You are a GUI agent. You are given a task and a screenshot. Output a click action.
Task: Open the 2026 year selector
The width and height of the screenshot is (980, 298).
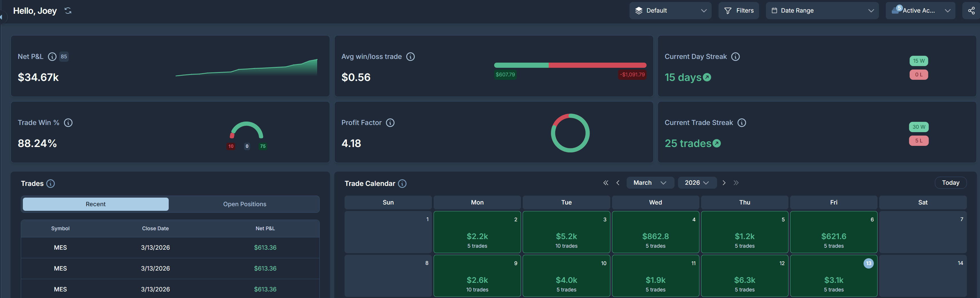[697, 183]
